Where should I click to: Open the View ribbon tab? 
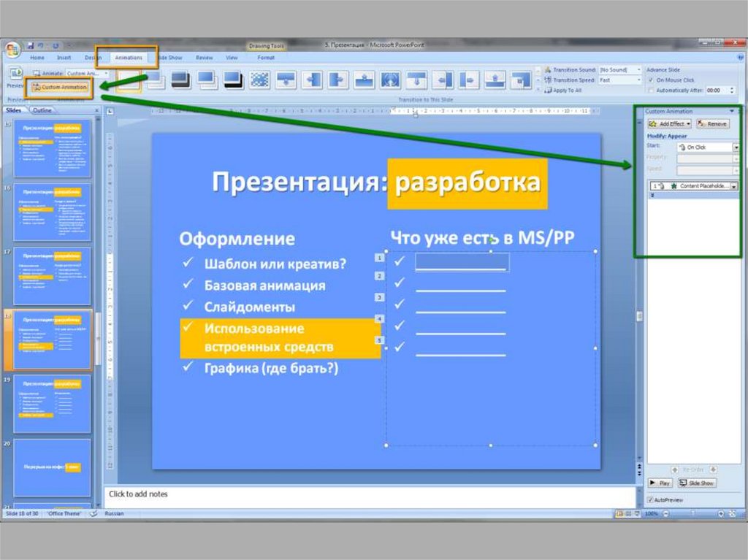[232, 58]
